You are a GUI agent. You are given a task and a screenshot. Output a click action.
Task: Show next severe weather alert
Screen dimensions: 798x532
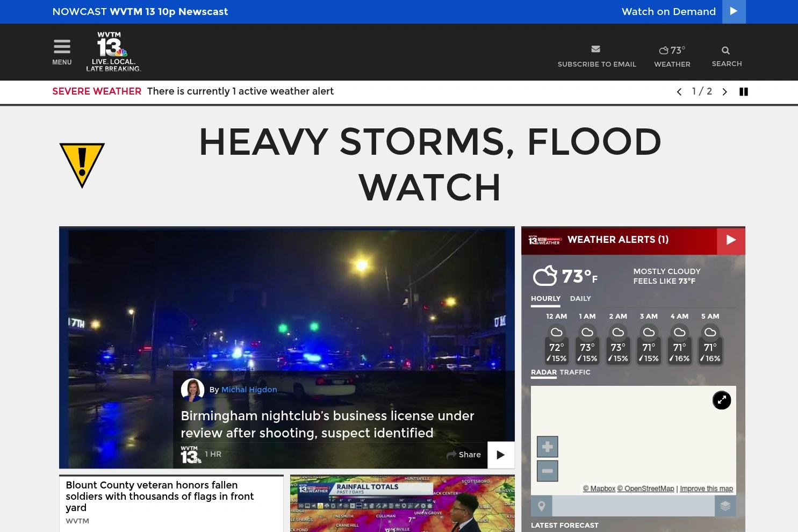click(724, 92)
